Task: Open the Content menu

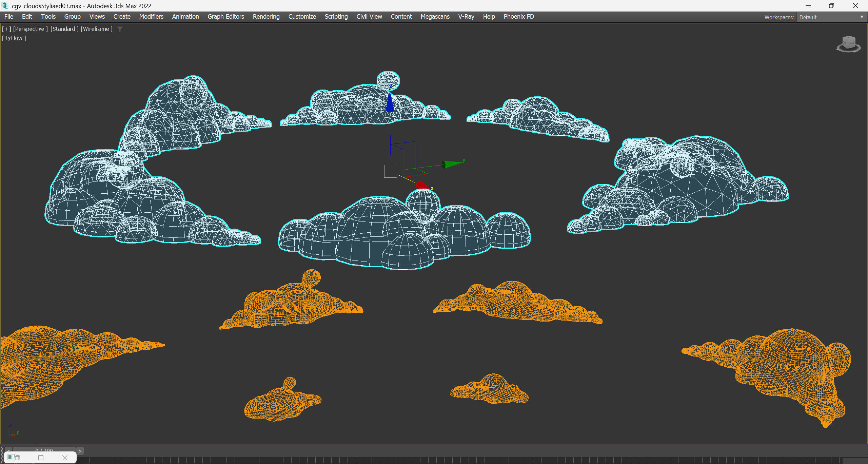Action: click(x=401, y=17)
